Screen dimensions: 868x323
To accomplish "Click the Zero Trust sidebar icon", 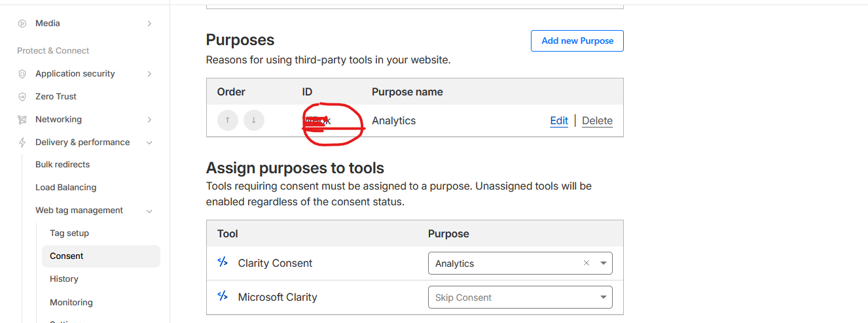I will pyautogui.click(x=22, y=97).
